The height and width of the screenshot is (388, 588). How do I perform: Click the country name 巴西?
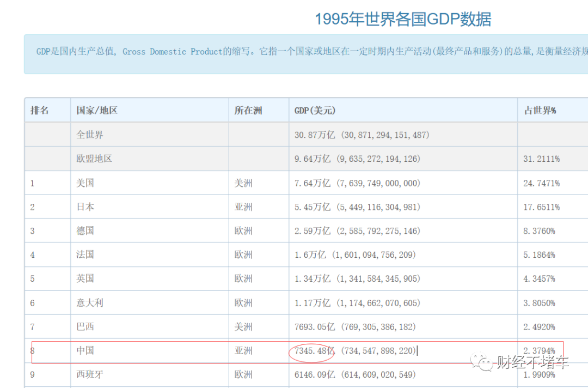pos(85,327)
